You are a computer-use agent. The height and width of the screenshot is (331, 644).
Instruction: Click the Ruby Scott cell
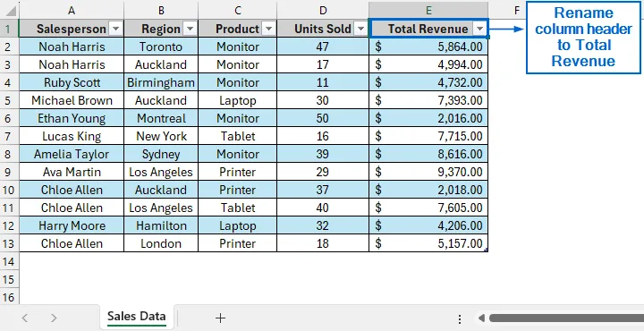pyautogui.click(x=72, y=82)
